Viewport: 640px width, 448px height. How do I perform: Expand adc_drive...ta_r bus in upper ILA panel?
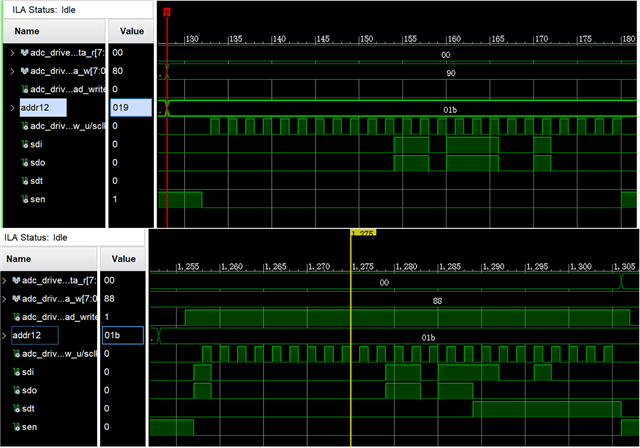click(12, 53)
